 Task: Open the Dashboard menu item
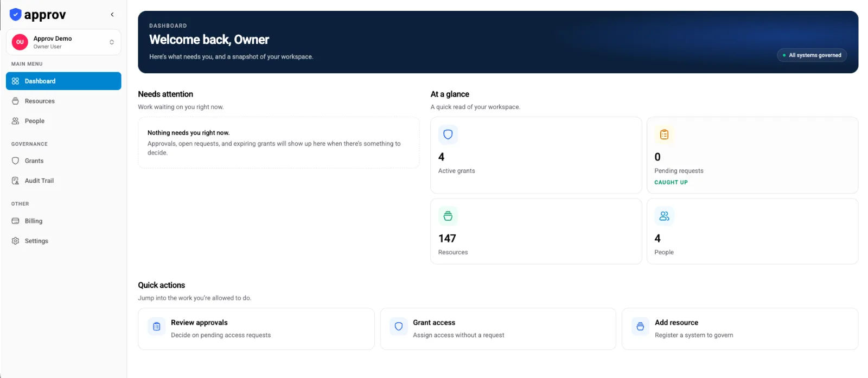coord(63,81)
